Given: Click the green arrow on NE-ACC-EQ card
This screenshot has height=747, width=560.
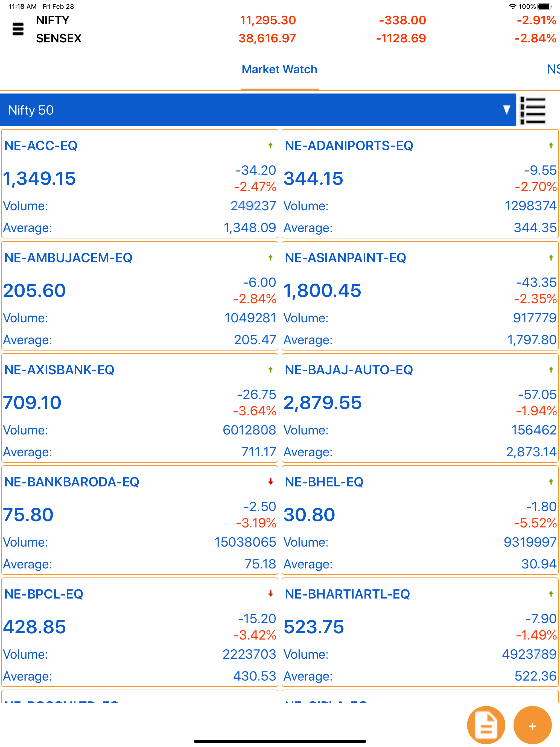Looking at the screenshot, I should [270, 145].
